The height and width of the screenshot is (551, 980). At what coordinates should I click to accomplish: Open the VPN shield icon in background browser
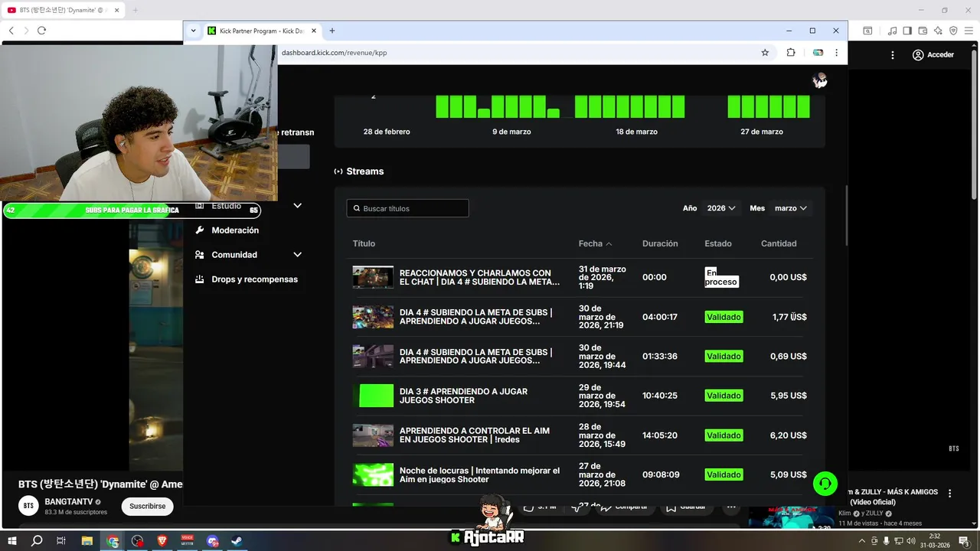tap(953, 31)
